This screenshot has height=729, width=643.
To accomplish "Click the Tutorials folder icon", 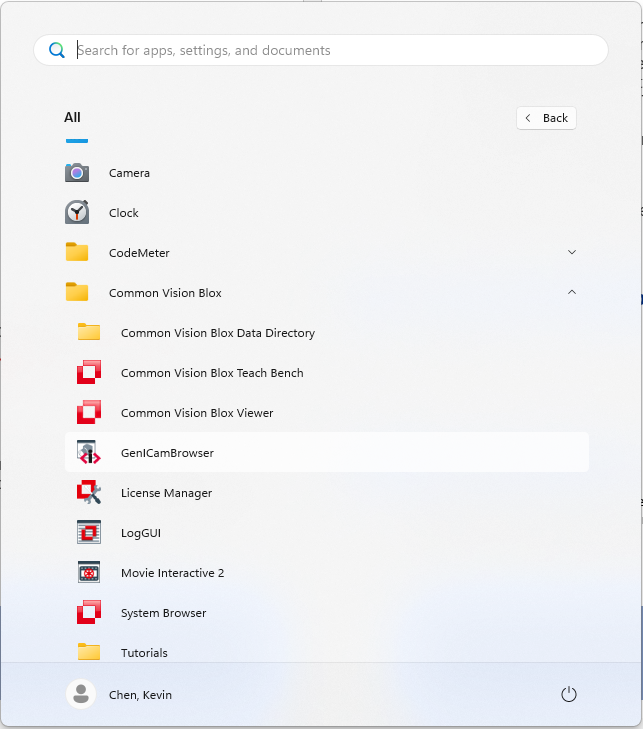I will coord(89,652).
